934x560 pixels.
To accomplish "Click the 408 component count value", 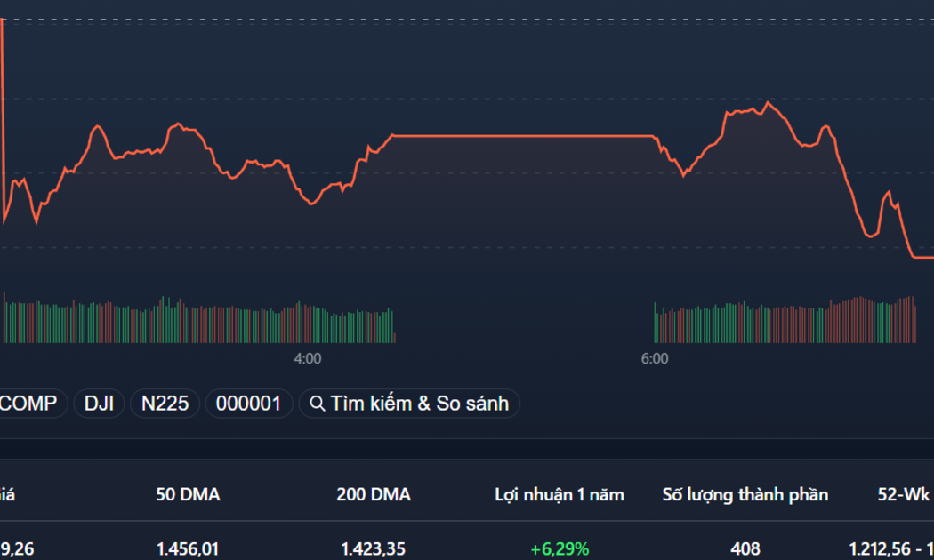I will (745, 548).
